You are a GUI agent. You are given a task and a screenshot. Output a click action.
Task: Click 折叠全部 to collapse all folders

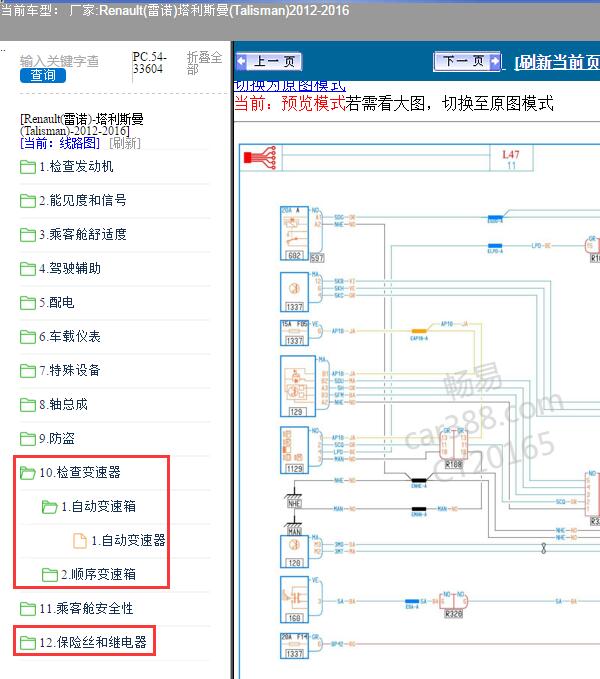point(204,63)
